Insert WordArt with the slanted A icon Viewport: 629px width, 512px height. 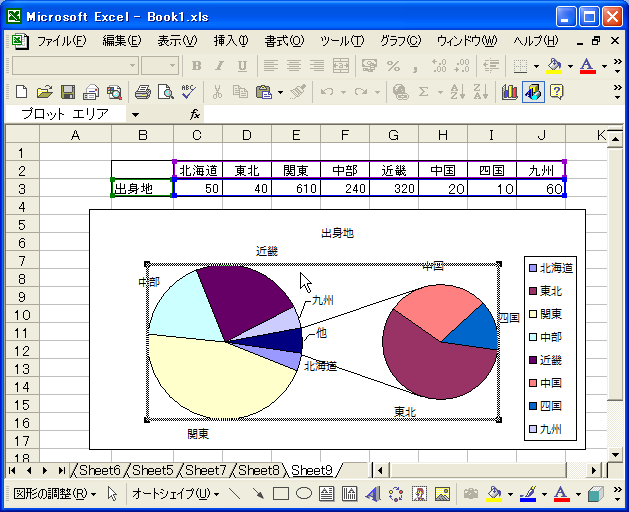coord(373,494)
